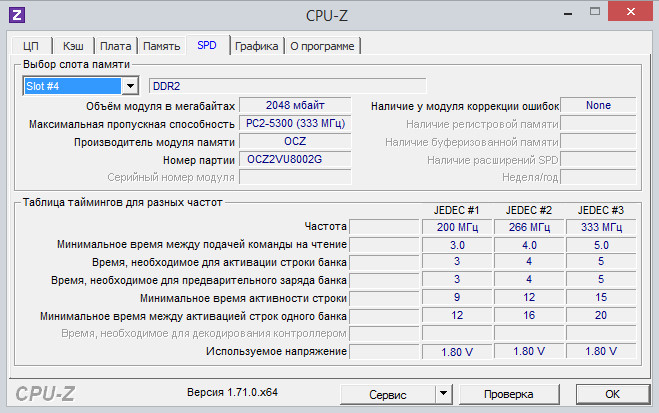
Task: Click the JEDEC #2 row active time 12
Action: (529, 297)
